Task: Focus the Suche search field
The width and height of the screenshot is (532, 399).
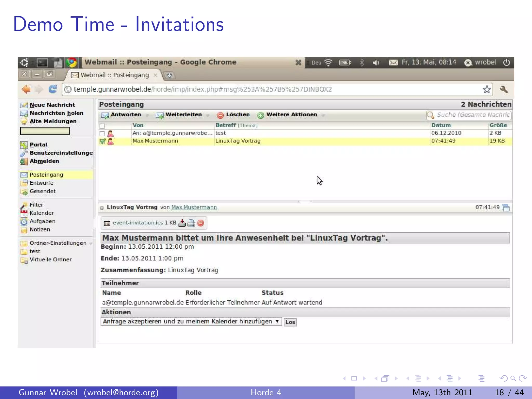Action: (469, 115)
